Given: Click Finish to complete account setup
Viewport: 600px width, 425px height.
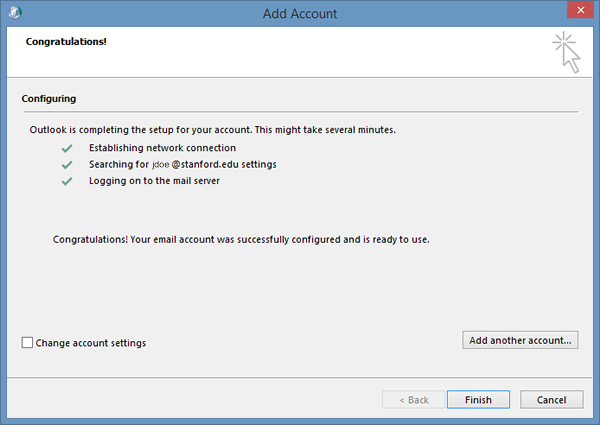Looking at the screenshot, I should tap(478, 400).
